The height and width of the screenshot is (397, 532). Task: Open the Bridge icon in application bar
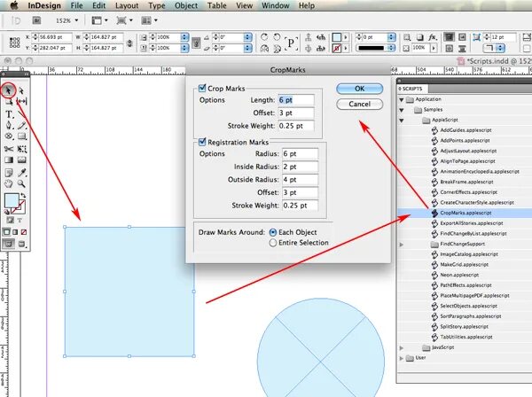36,20
